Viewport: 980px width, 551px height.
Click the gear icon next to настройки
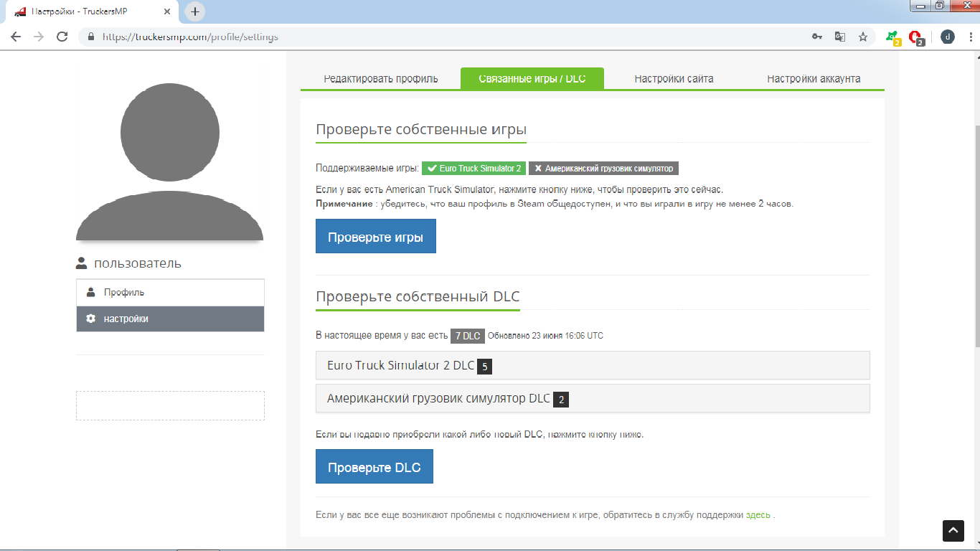[x=90, y=319]
